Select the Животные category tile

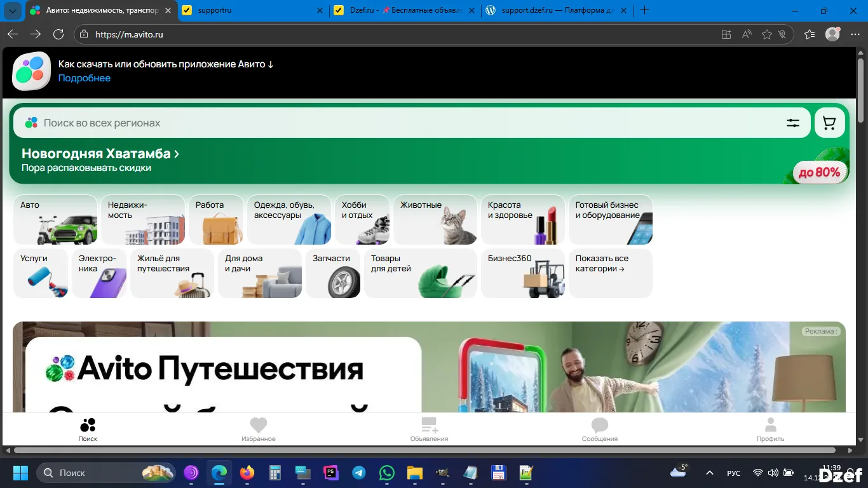point(435,219)
